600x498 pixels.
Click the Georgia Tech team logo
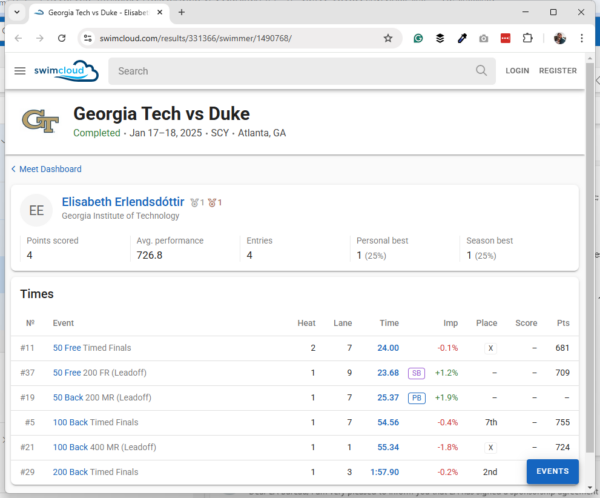[x=40, y=121]
